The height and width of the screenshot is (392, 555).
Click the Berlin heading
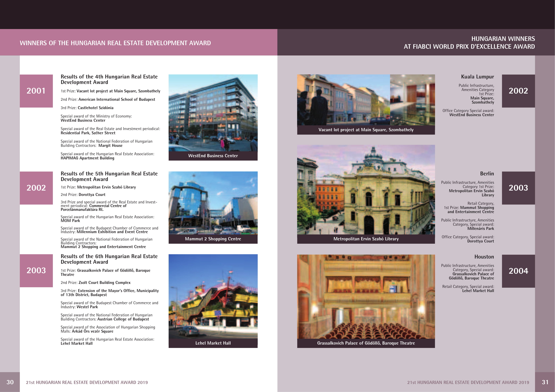pyautogui.click(x=487, y=174)
